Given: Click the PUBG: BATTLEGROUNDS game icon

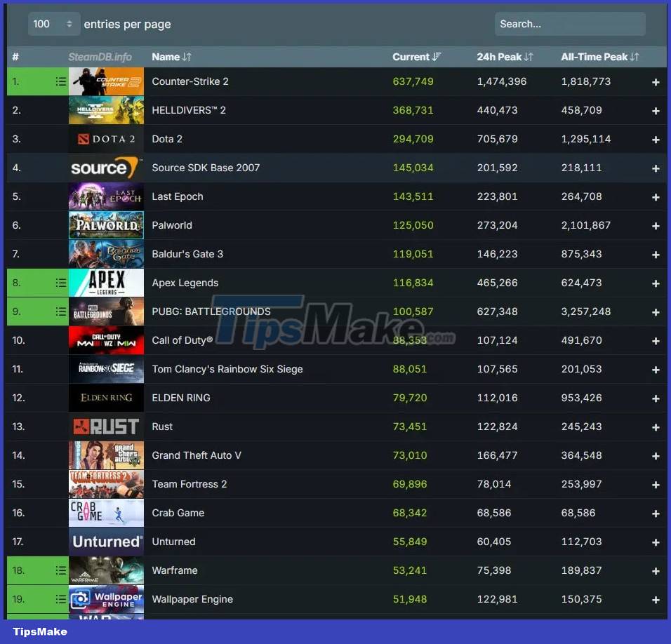Looking at the screenshot, I should pyautogui.click(x=106, y=311).
